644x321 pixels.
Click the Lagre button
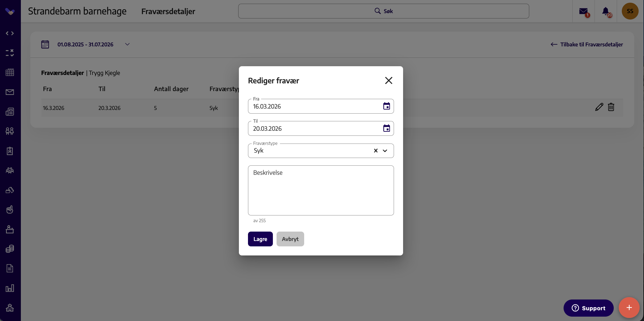(260, 239)
